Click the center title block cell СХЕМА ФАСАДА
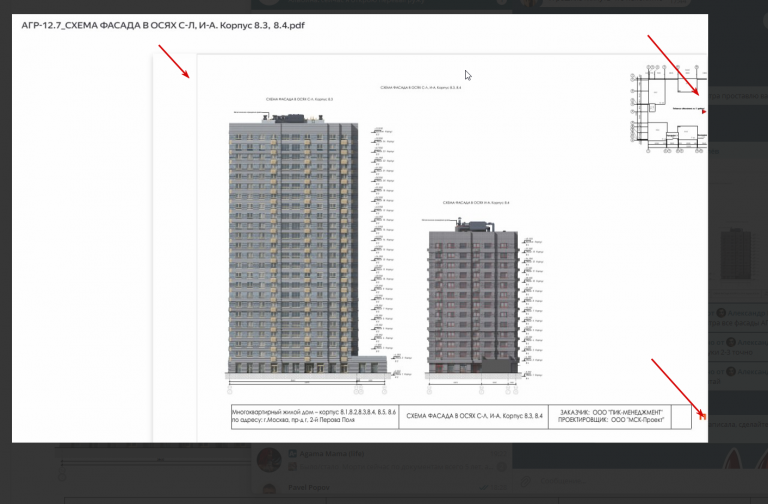This screenshot has height=504, width=768. (474, 416)
